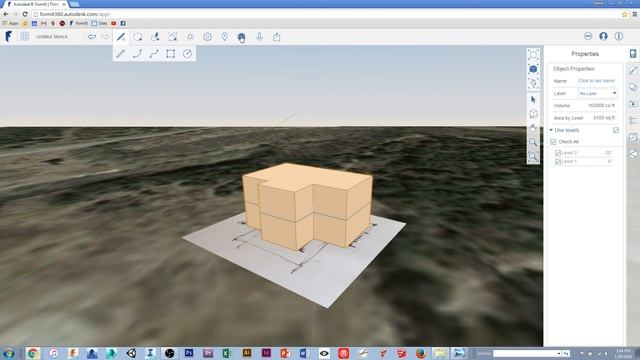Viewport: 640px width, 360px height.
Task: Choose the Rectangle tool in the sketch flyout
Action: click(x=171, y=54)
